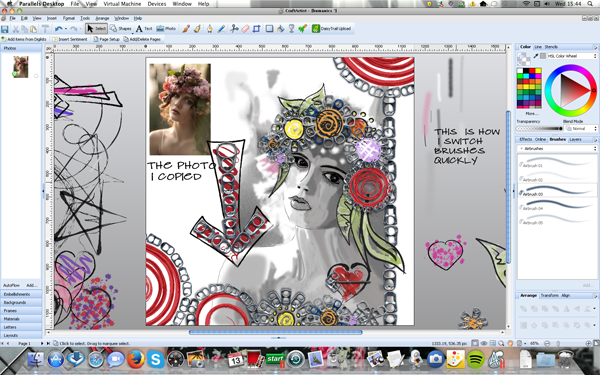
Task: Switch to the Stencils tab
Action: click(551, 47)
